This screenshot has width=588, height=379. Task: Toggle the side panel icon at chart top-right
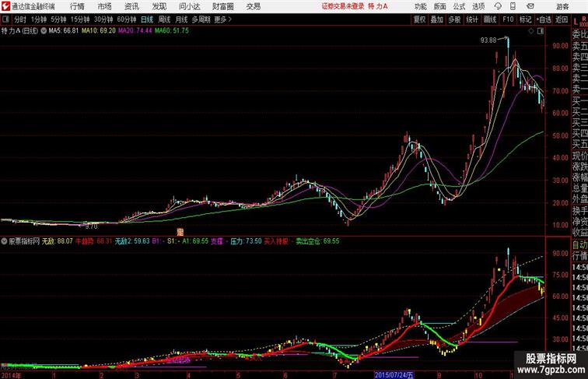pos(541,31)
